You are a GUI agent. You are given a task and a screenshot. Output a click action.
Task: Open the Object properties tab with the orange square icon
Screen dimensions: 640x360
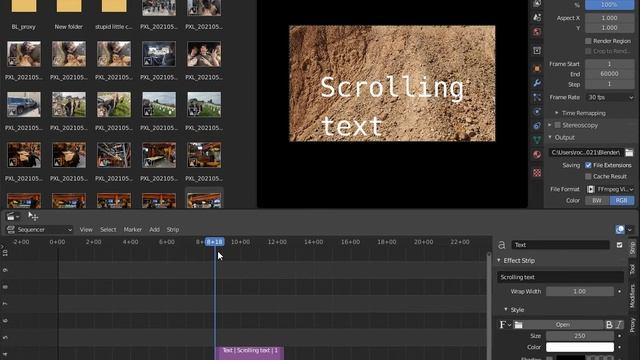pos(537,68)
